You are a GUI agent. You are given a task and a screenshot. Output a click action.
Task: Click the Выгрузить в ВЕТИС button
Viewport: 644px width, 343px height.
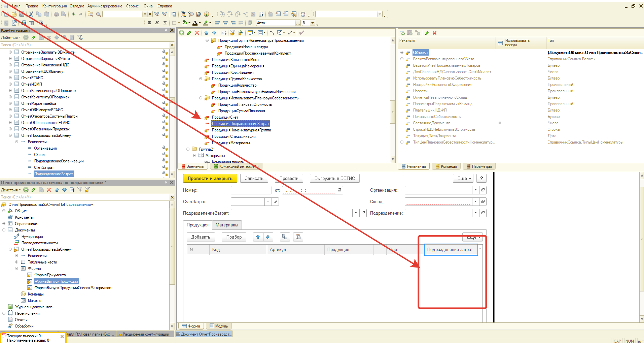tap(334, 179)
